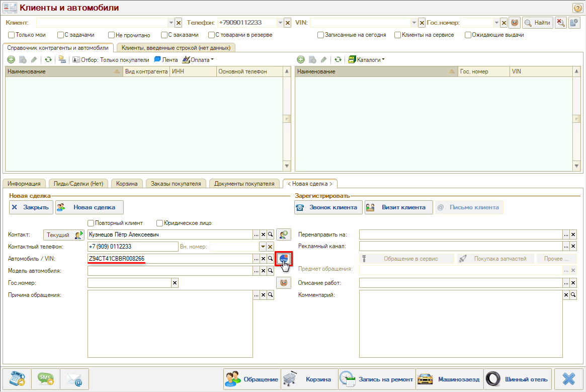The height and width of the screenshot is (392, 586).
Task: Check the Повторный клиент checkbox
Action: [91, 223]
